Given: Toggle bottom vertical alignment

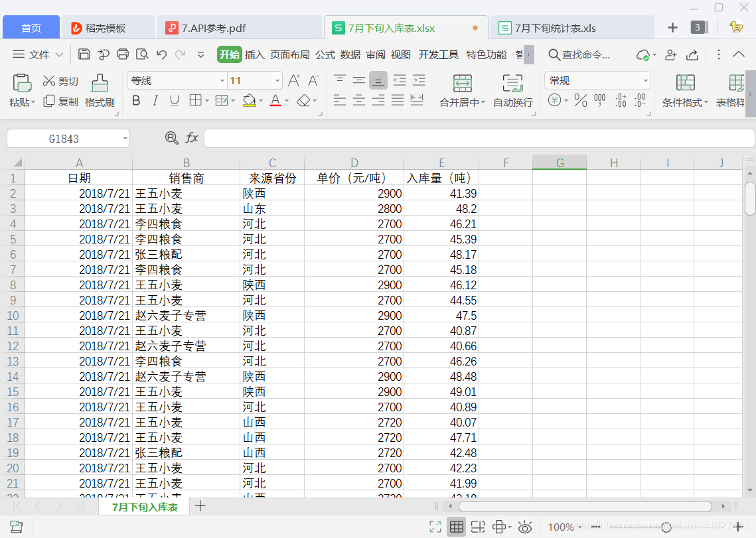Looking at the screenshot, I should (x=378, y=80).
